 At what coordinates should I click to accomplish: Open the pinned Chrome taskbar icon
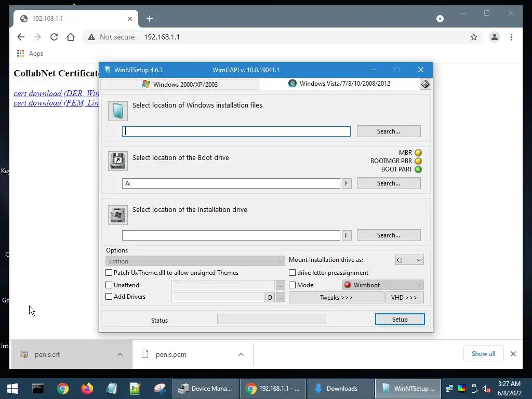click(62, 389)
